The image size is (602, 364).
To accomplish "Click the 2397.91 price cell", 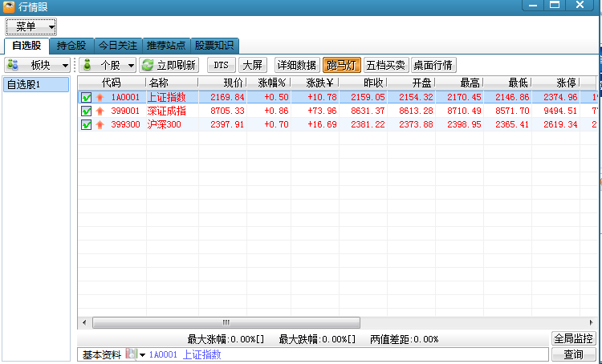I will [222, 124].
